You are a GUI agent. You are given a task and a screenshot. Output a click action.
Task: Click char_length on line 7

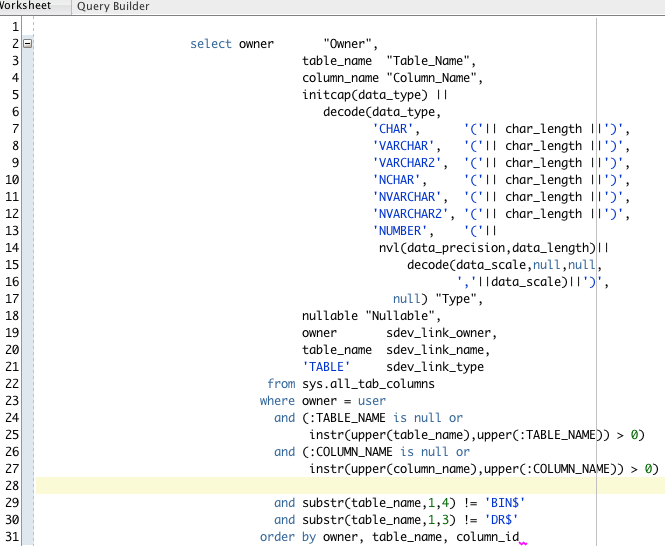coord(543,129)
